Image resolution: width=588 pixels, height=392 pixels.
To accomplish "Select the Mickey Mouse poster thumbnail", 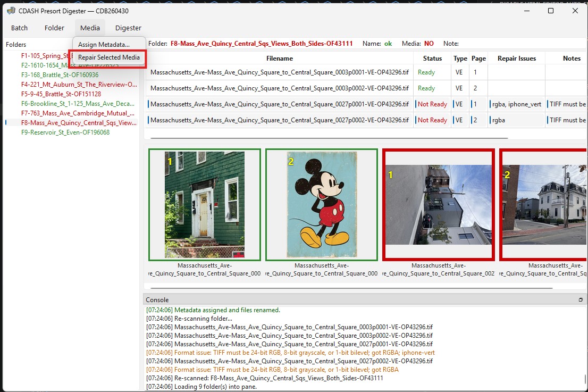I will pos(322,205).
